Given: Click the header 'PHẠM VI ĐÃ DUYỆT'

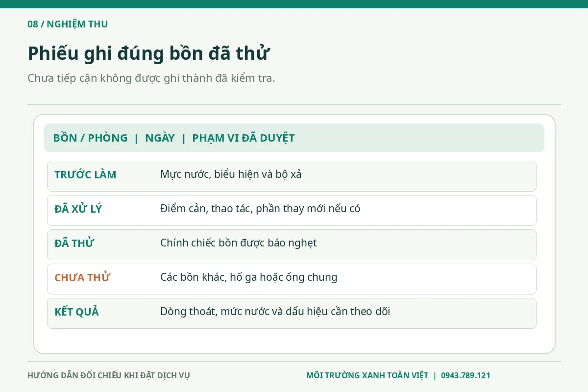Looking at the screenshot, I should coord(244,138).
